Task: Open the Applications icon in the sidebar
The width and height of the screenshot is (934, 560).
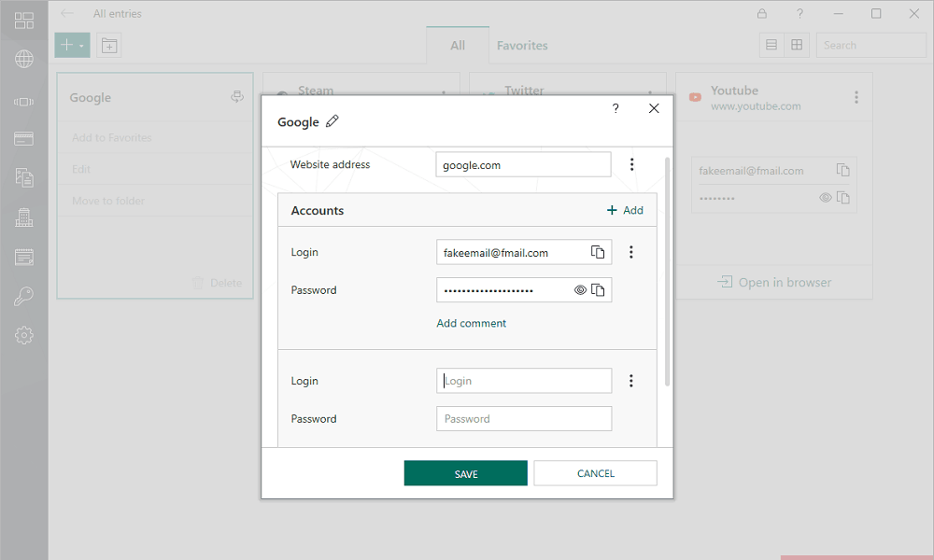Action: [24, 102]
